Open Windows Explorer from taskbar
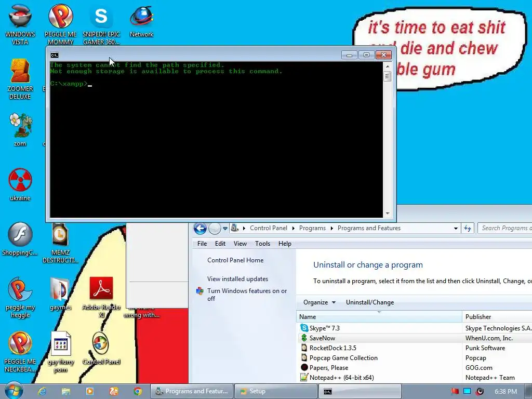 click(x=66, y=391)
